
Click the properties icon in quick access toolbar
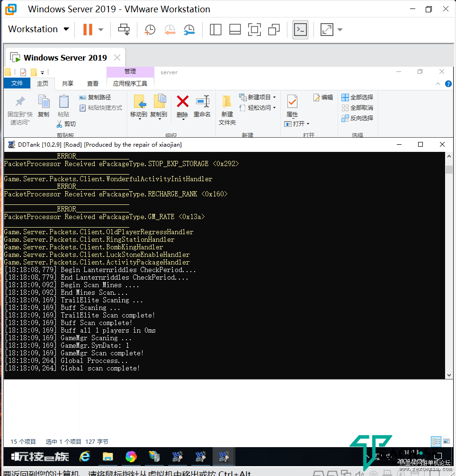point(23,72)
